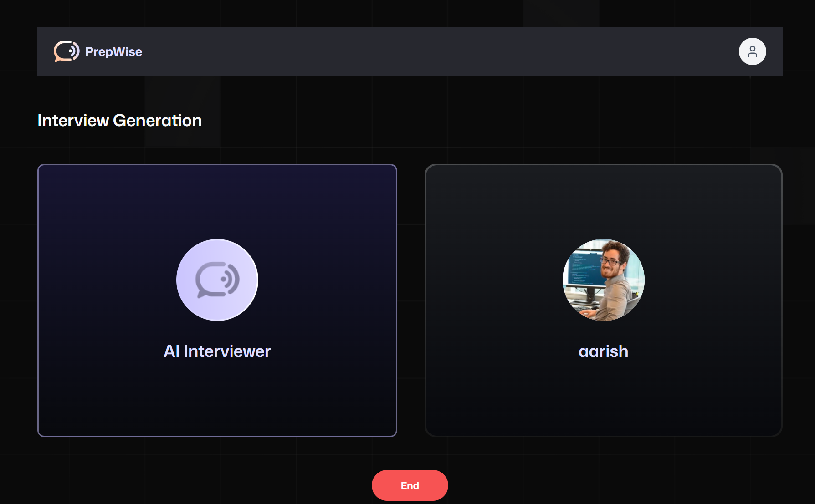The image size is (815, 504).
Task: Click the navigation bar at the top
Action: (x=409, y=51)
